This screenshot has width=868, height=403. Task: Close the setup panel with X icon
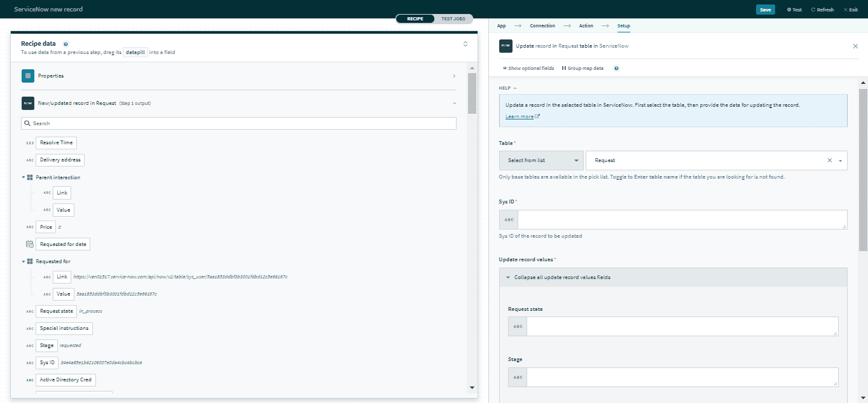(855, 46)
